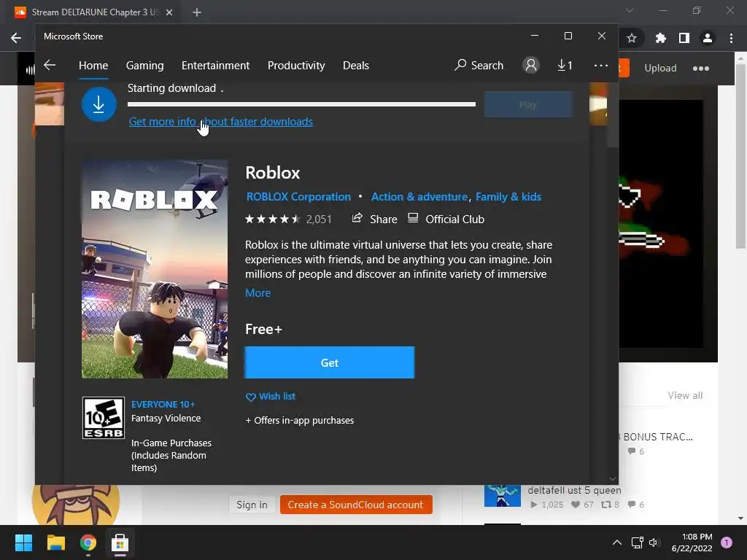The image size is (747, 560).
Task: Open the Deals tab
Action: [356, 65]
